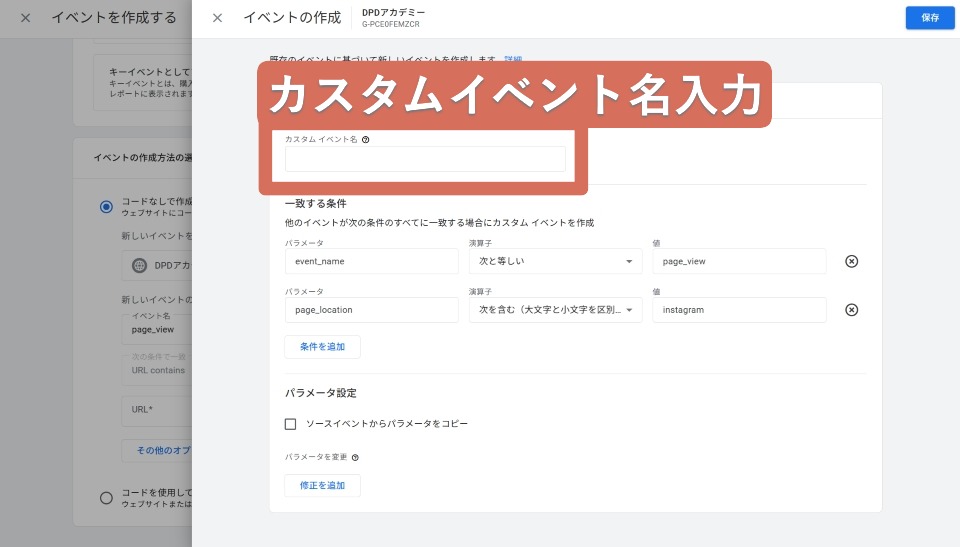Screen dimensions: 960x547
Task: Click the page_view value field
Action: pos(739,261)
